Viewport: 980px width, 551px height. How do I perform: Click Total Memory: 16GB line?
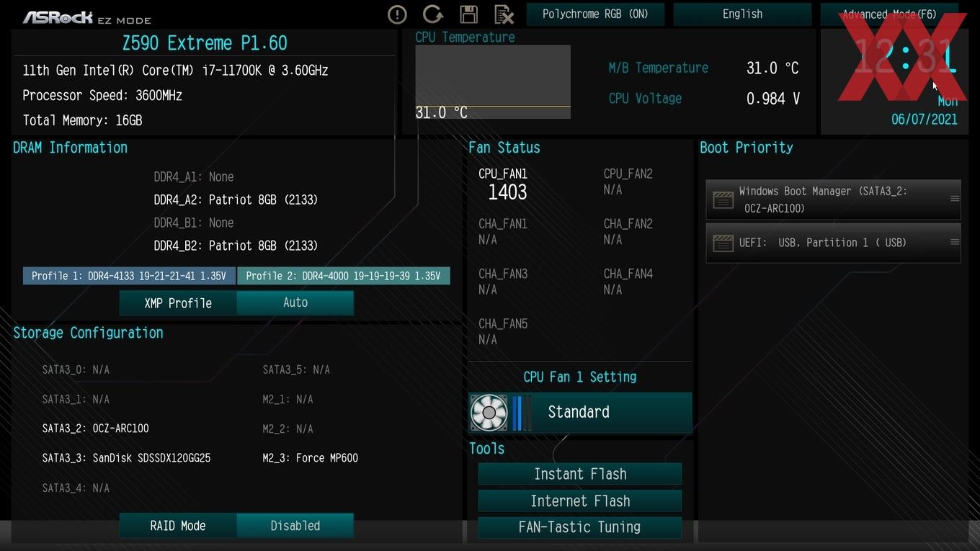(82, 120)
